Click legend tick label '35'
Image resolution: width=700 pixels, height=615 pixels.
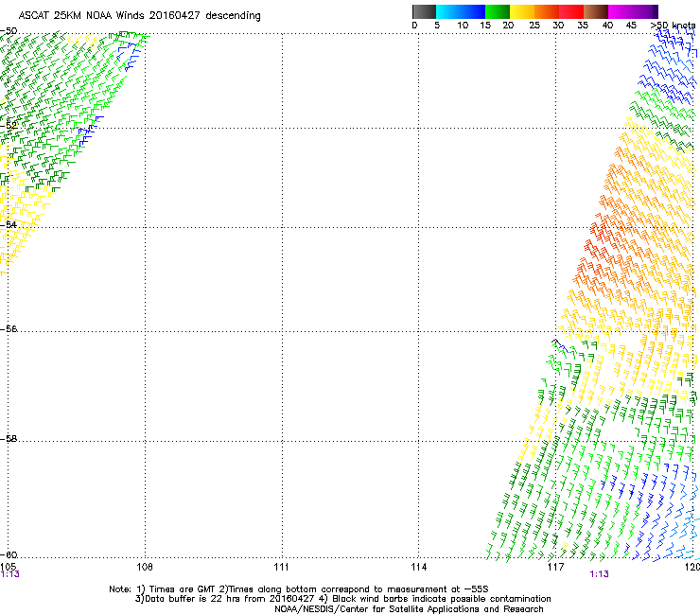pyautogui.click(x=583, y=26)
